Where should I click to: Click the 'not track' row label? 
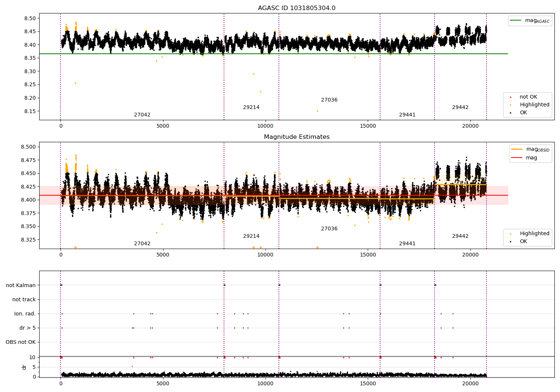point(24,300)
